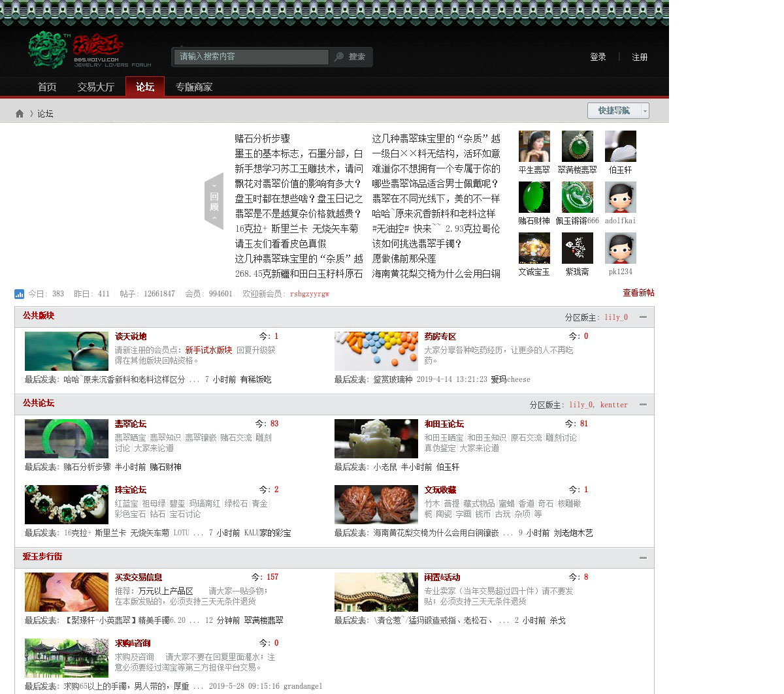Click the 登录 link

click(598, 57)
